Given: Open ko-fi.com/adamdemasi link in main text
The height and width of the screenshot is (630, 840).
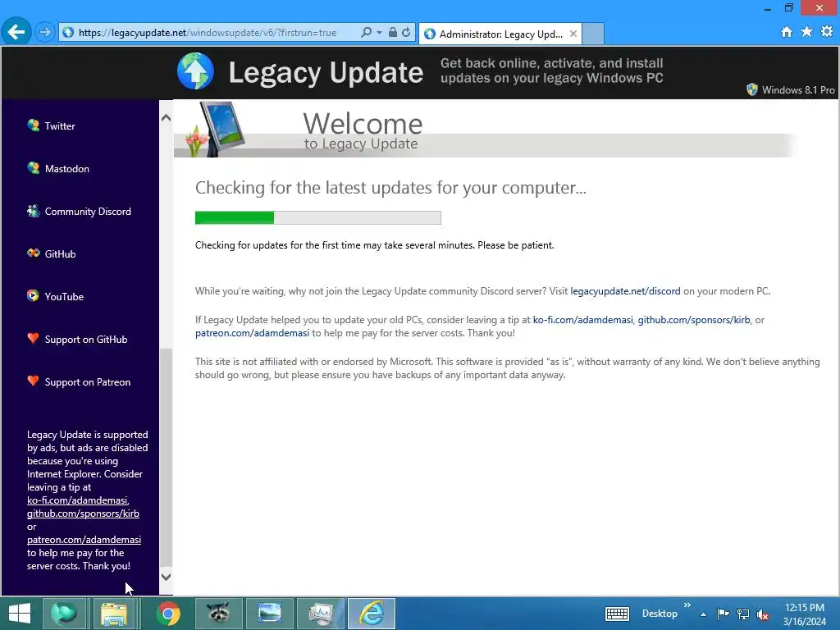Looking at the screenshot, I should [x=583, y=320].
